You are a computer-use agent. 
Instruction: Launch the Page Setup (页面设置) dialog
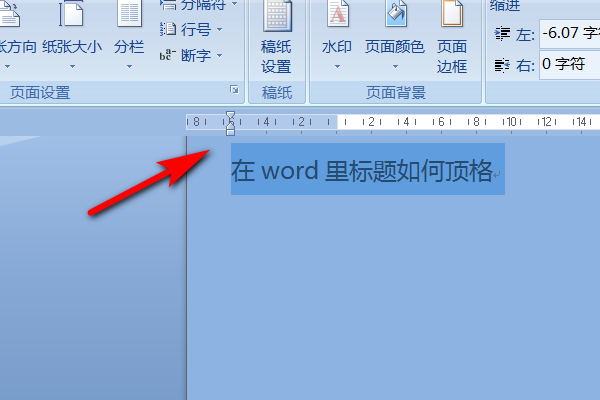coord(234,90)
